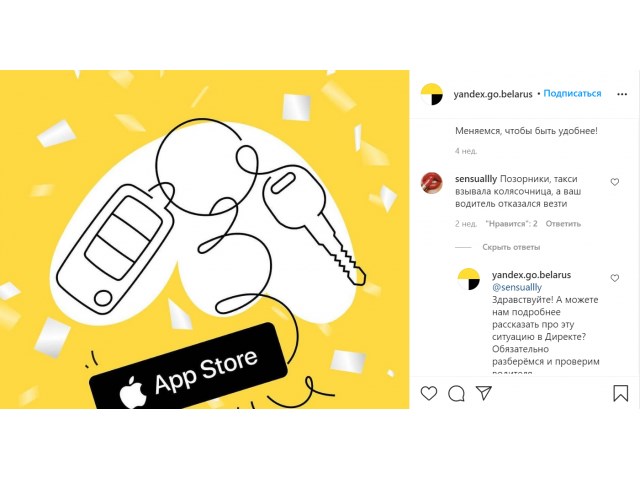
Task: Open the sensuallly commenter avatar
Action: click(431, 182)
